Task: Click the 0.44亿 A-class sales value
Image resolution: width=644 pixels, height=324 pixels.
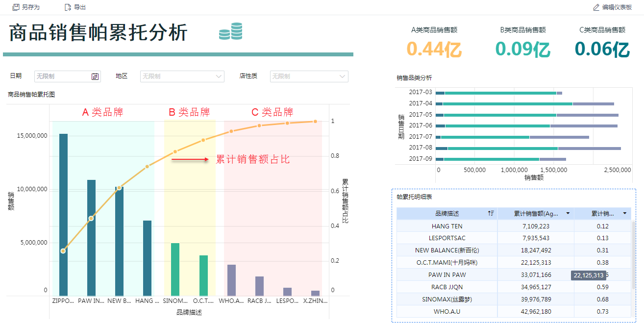Action: coord(434,50)
